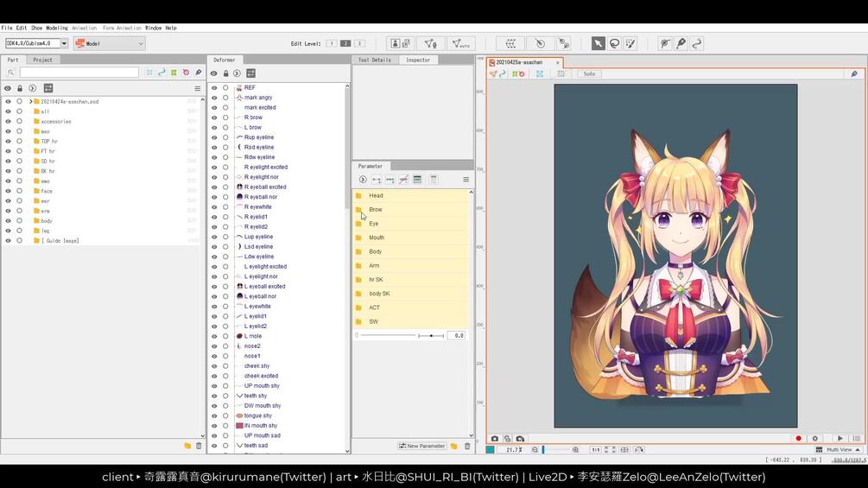Click the zoom slider below the canvas
This screenshot has width=868, height=488.
point(555,450)
